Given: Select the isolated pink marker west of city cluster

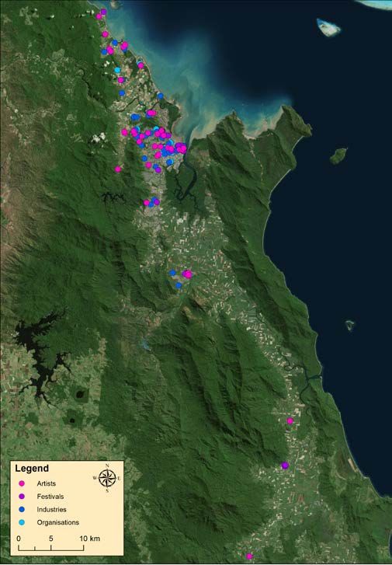Looking at the screenshot, I should coord(118,169).
